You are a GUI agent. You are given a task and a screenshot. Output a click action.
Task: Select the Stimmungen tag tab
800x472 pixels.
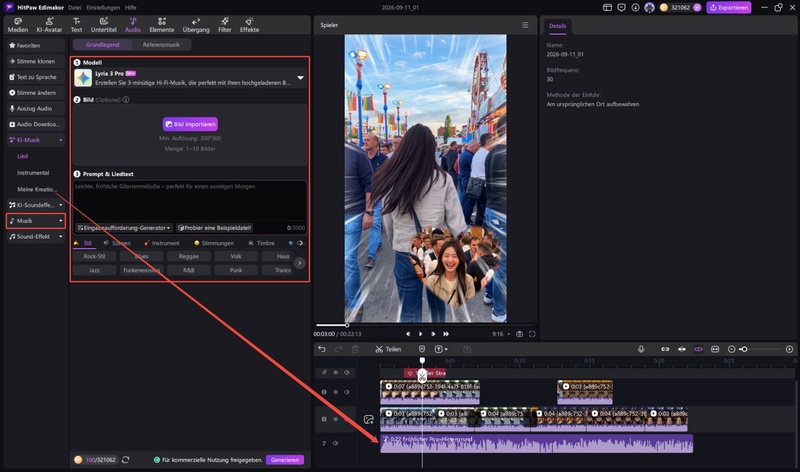[x=214, y=243]
